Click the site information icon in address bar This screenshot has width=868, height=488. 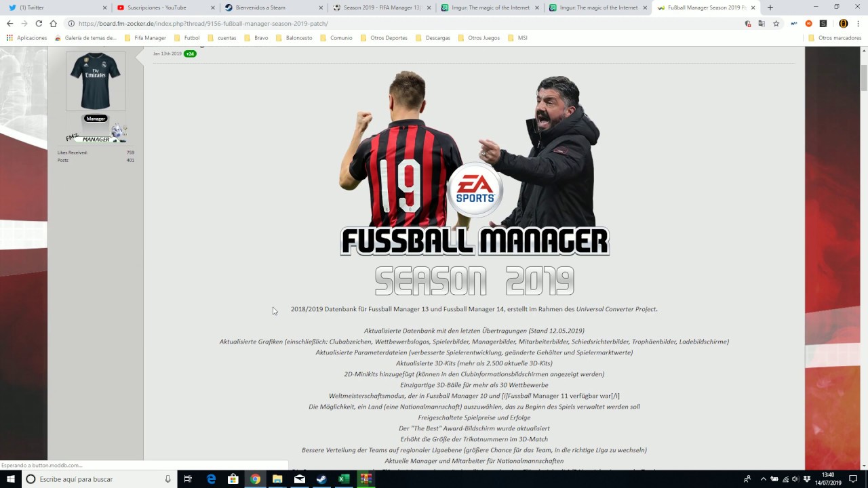pos(71,23)
